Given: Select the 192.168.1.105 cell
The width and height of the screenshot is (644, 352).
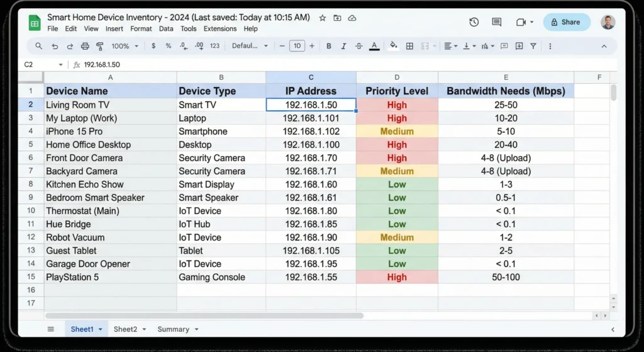Looking at the screenshot, I should tap(311, 251).
